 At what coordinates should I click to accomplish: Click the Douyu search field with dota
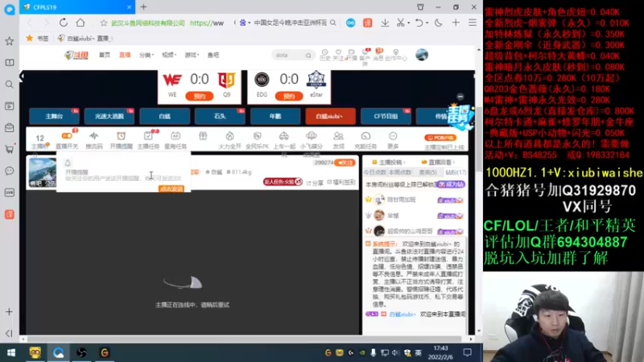(x=292, y=55)
